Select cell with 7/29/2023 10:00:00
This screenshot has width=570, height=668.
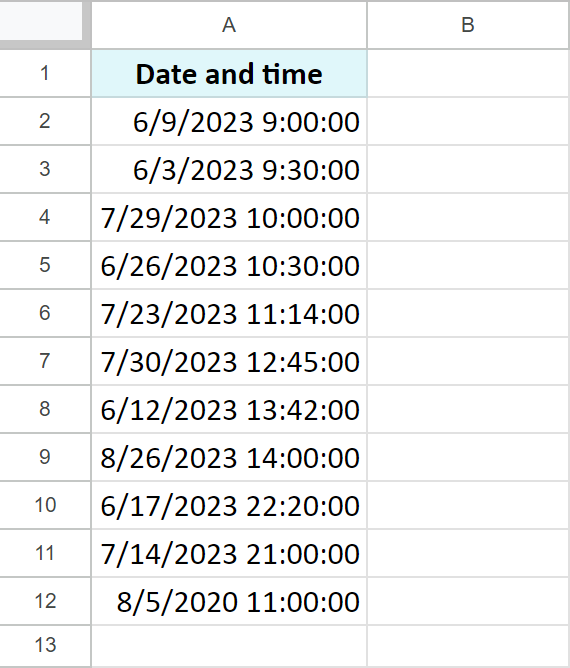tap(229, 217)
